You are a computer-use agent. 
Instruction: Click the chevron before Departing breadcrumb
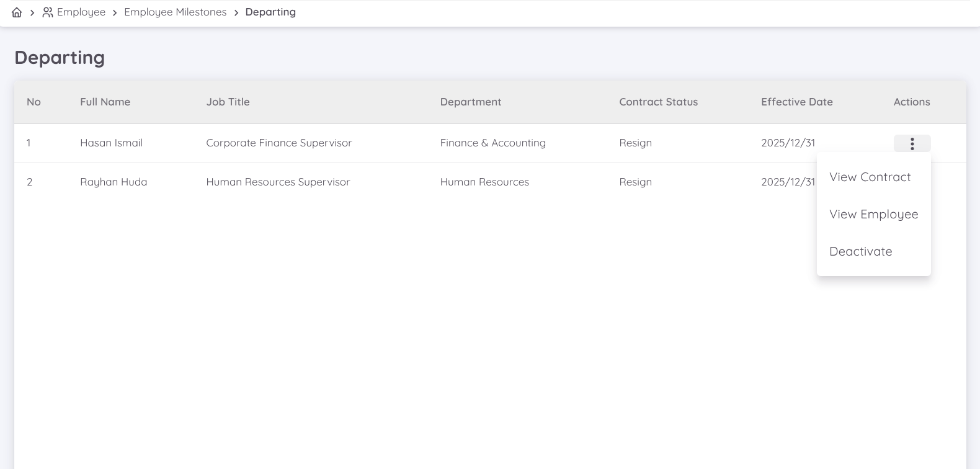click(236, 12)
